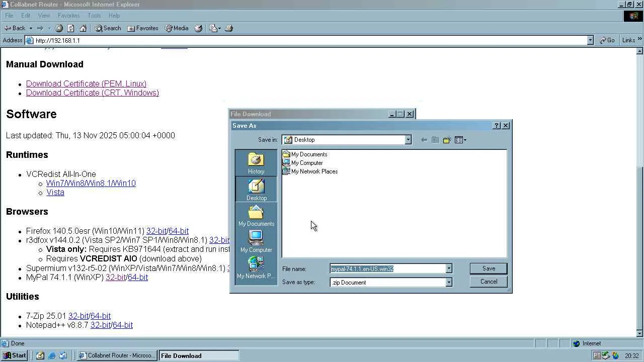Select Desktop in the Save As places bar
644x362 pixels.
[256, 190]
